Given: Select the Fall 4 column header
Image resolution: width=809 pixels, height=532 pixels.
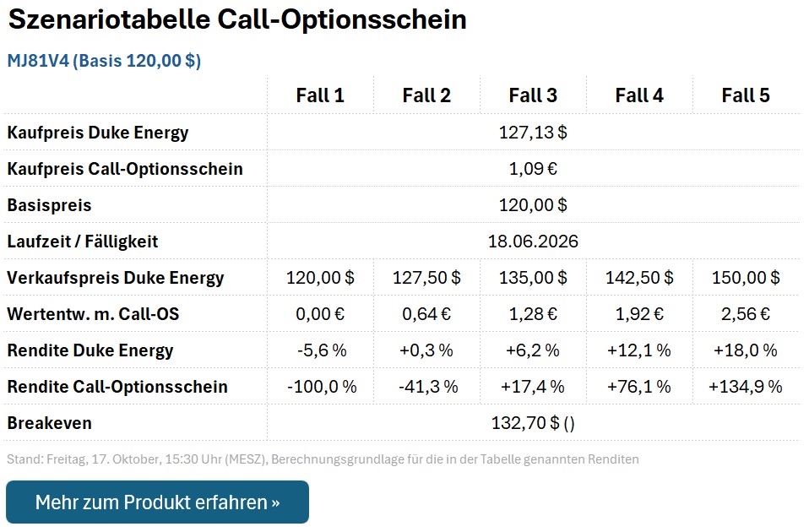Looking at the screenshot, I should click(639, 95).
